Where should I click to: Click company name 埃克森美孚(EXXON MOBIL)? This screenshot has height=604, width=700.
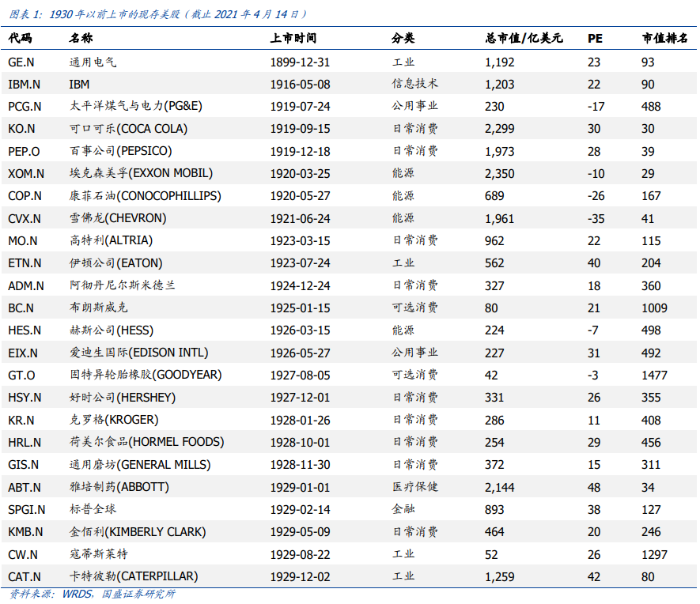click(141, 173)
